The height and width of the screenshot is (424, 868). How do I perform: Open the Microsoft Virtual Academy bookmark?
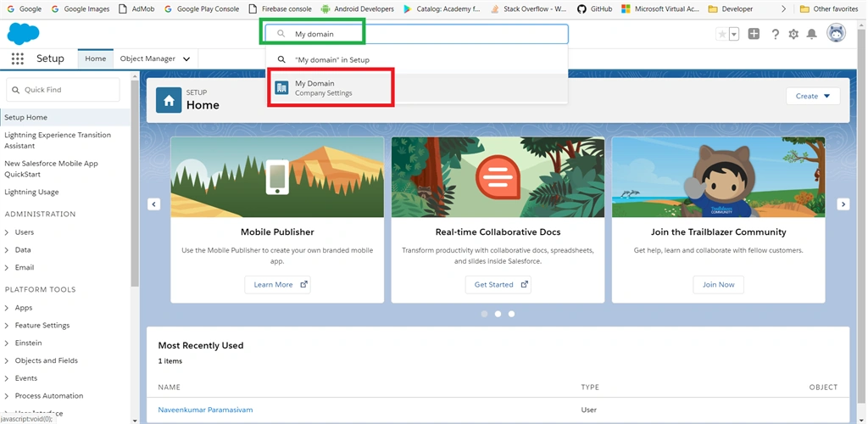pyautogui.click(x=661, y=8)
